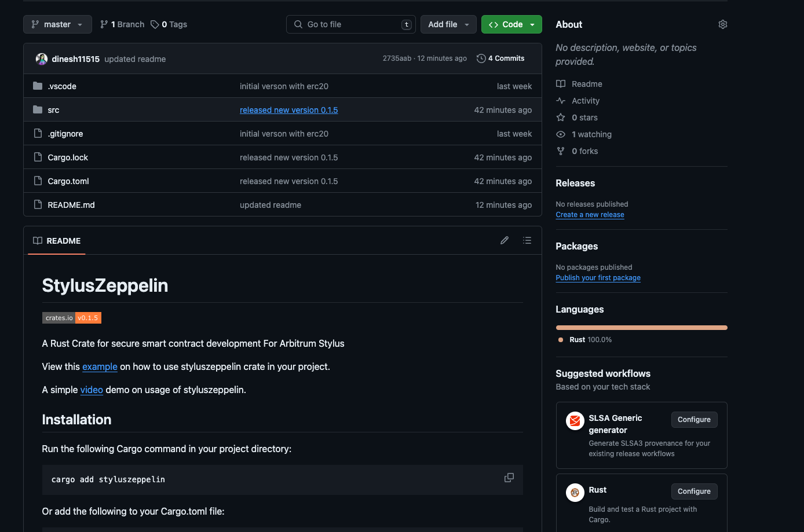
Task: Click Create a new release link
Action: point(590,215)
